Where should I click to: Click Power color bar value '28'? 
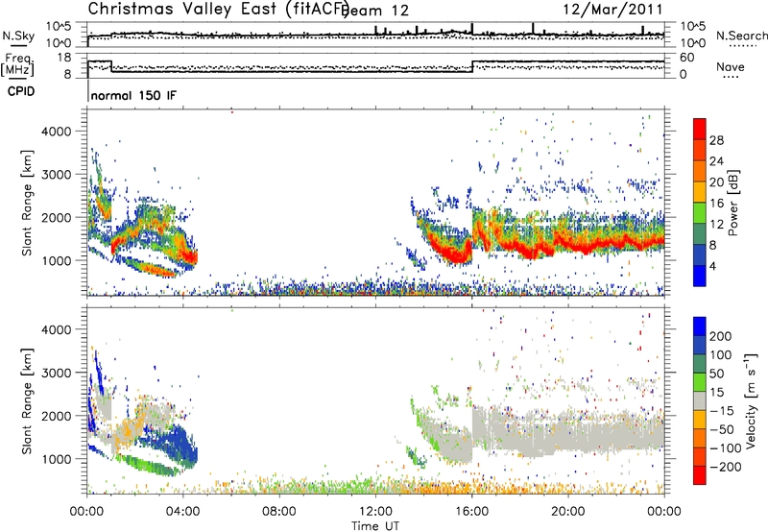(x=716, y=140)
